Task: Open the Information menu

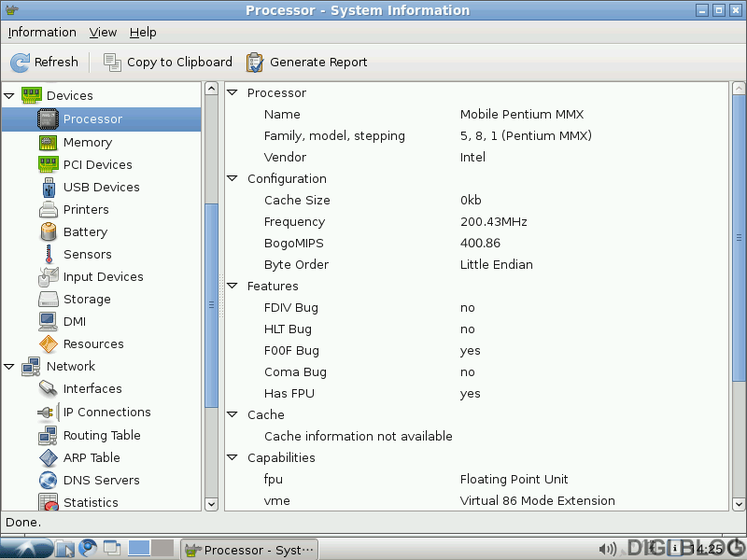Action: [42, 33]
